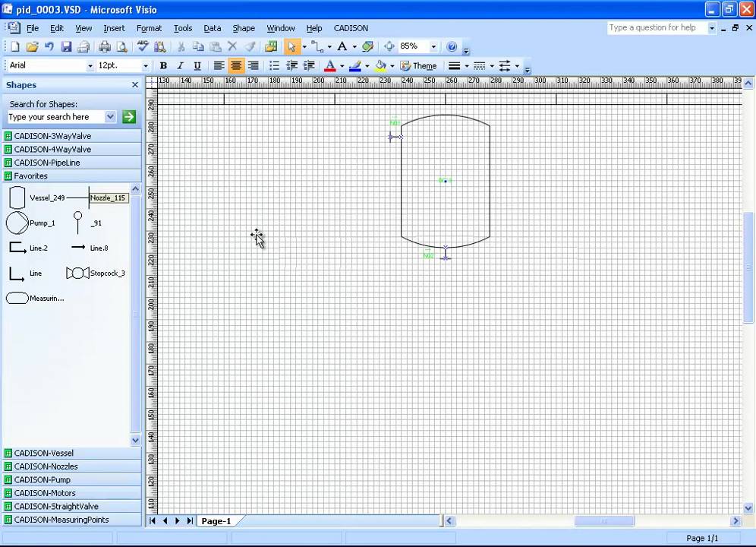This screenshot has height=547, width=756.
Task: Click the horizontal scrollbar thumb
Action: point(604,521)
